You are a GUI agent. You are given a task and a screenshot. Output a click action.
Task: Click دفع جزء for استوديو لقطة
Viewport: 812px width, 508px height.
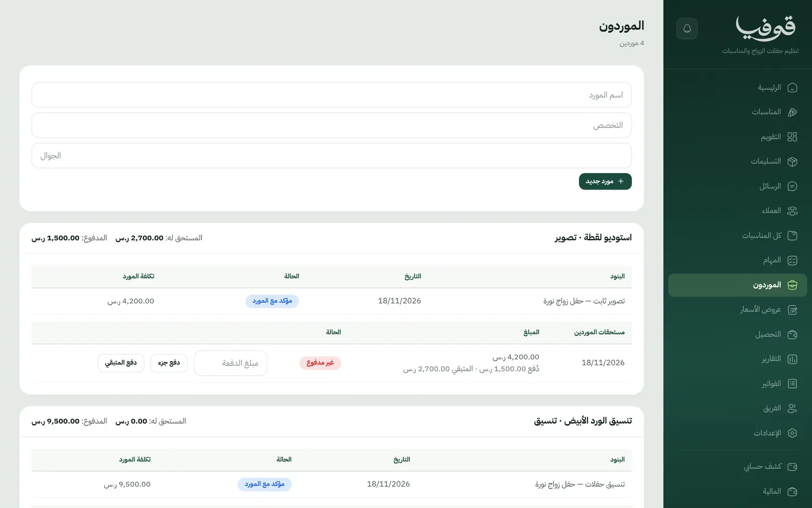pos(169,363)
